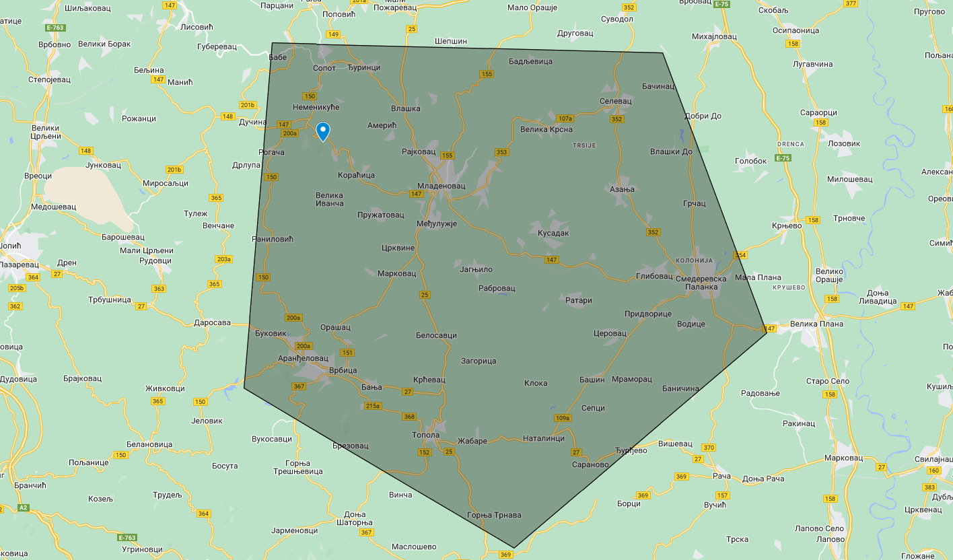Click the blue location pin marker
This screenshot has width=953, height=560.
pyautogui.click(x=323, y=131)
